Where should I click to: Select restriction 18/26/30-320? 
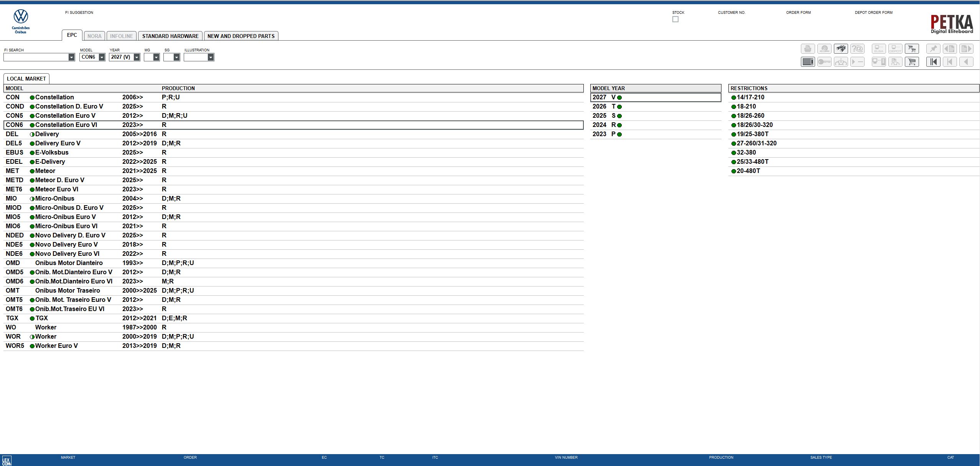pos(854,125)
